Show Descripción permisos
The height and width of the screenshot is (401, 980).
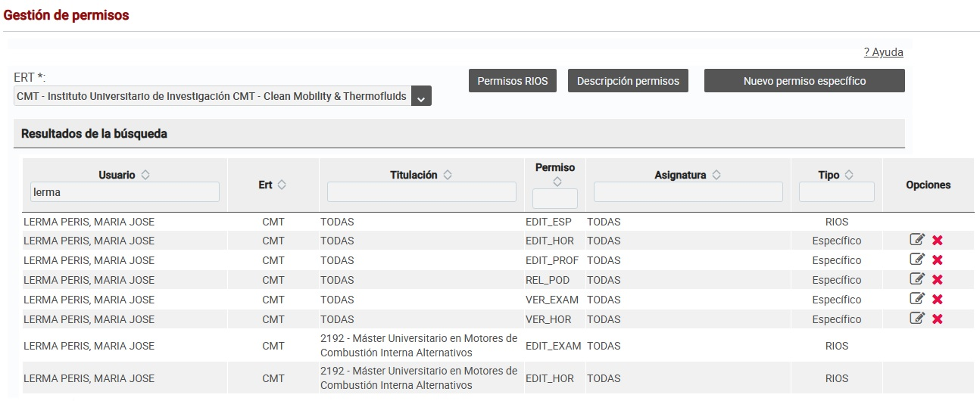click(628, 81)
